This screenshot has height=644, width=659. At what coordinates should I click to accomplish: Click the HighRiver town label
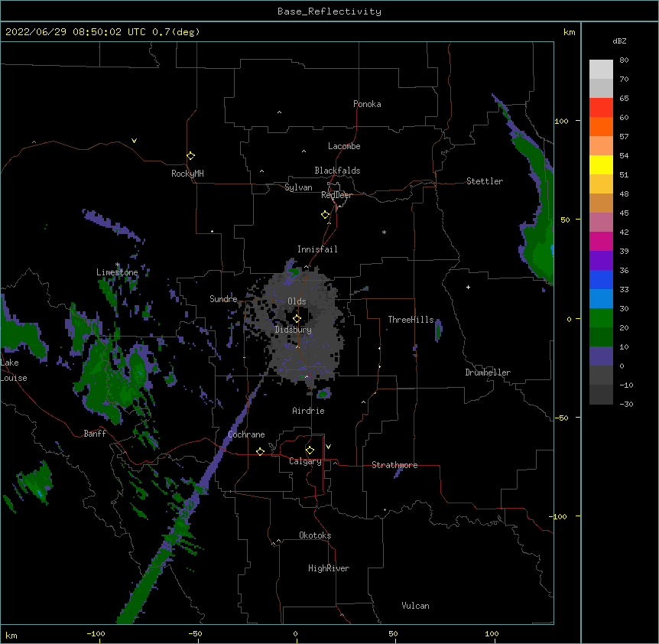pyautogui.click(x=329, y=568)
